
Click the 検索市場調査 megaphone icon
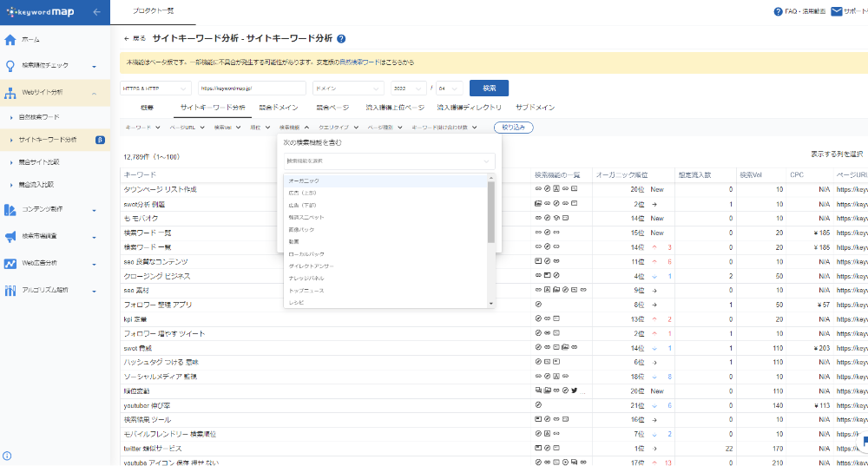(x=10, y=237)
